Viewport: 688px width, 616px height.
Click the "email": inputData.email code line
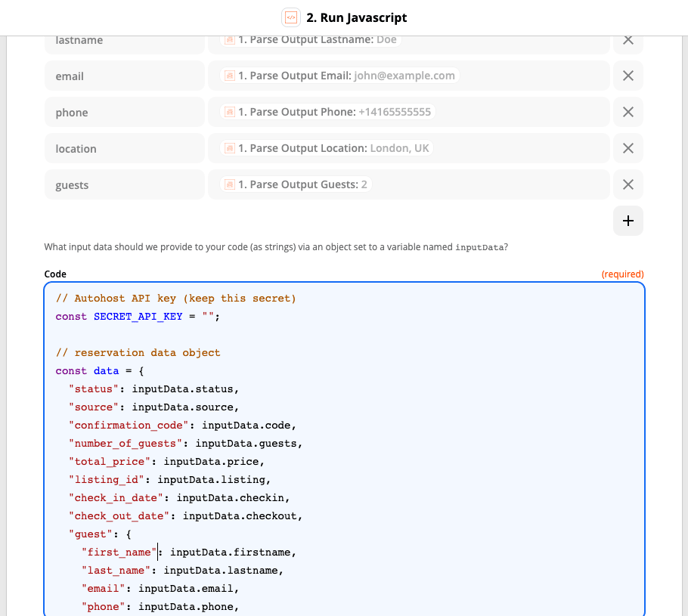point(160,589)
